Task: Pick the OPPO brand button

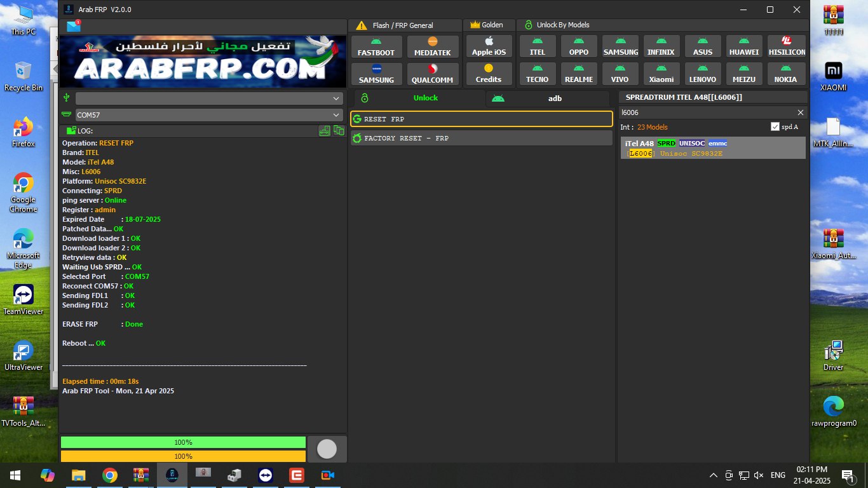Action: (x=579, y=46)
